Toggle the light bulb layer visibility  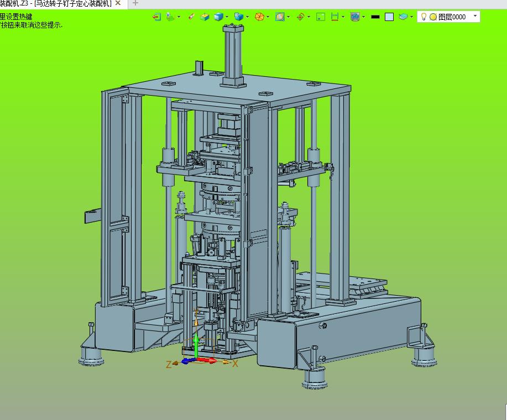tap(424, 17)
